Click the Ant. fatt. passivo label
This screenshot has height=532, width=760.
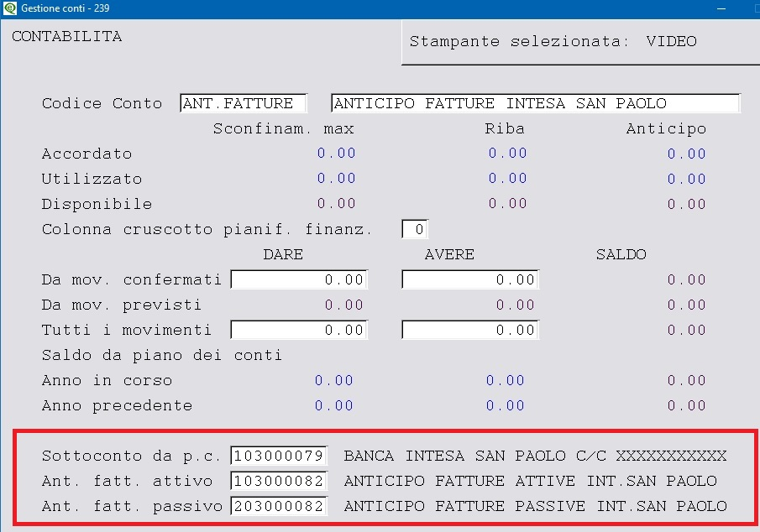coord(132,507)
